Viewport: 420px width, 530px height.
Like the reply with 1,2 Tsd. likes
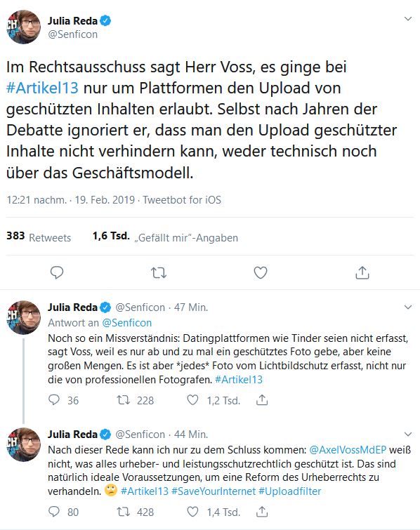[192, 400]
